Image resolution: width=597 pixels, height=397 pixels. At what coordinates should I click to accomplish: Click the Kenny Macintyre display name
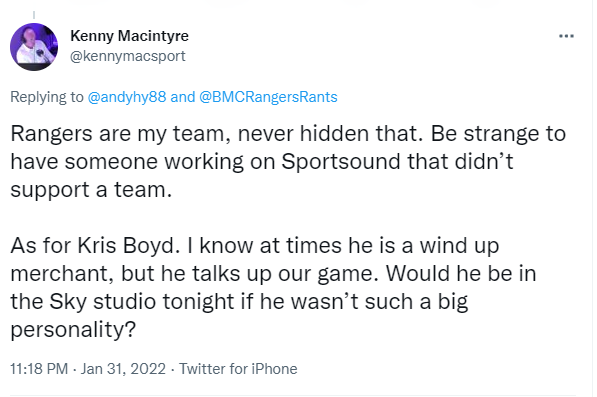click(x=129, y=36)
